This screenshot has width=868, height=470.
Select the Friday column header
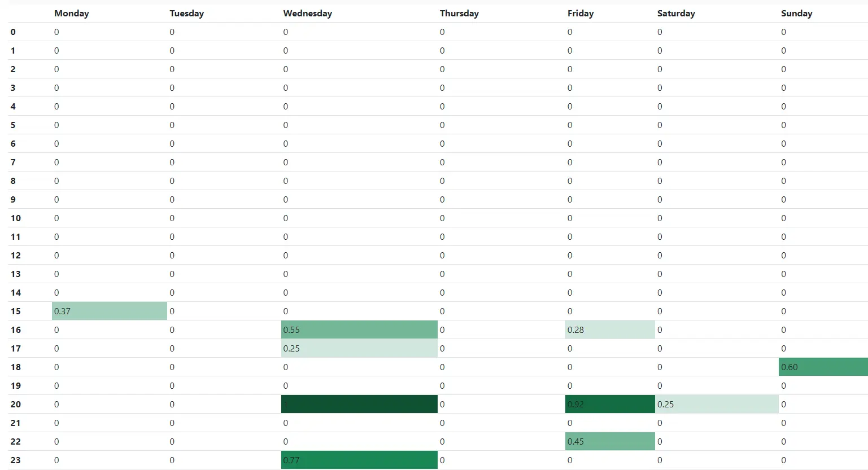[x=581, y=14]
